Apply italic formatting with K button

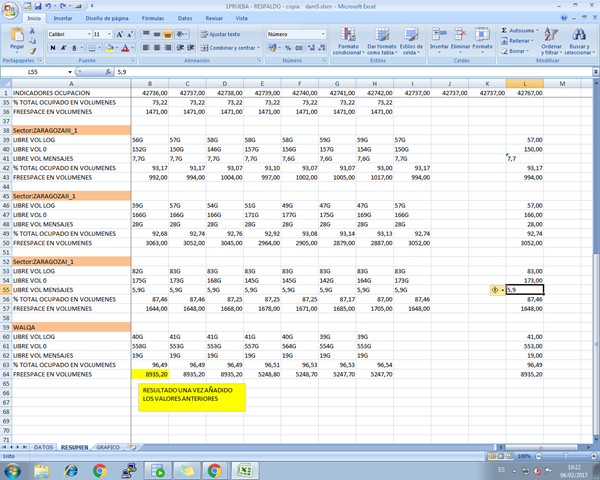(61, 48)
